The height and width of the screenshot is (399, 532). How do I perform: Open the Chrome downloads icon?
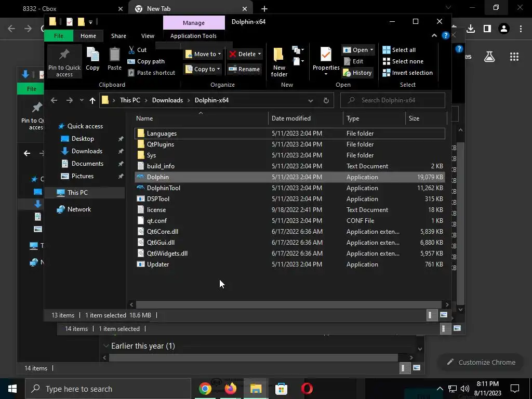coord(471,29)
